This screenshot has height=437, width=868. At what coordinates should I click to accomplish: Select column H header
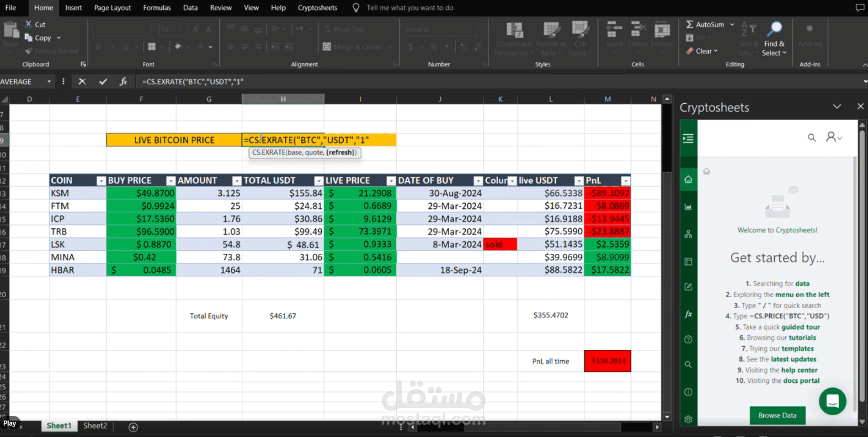pos(283,99)
